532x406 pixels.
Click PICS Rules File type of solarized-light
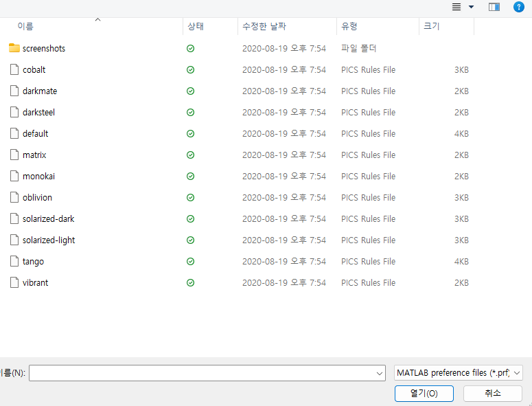(x=368, y=240)
